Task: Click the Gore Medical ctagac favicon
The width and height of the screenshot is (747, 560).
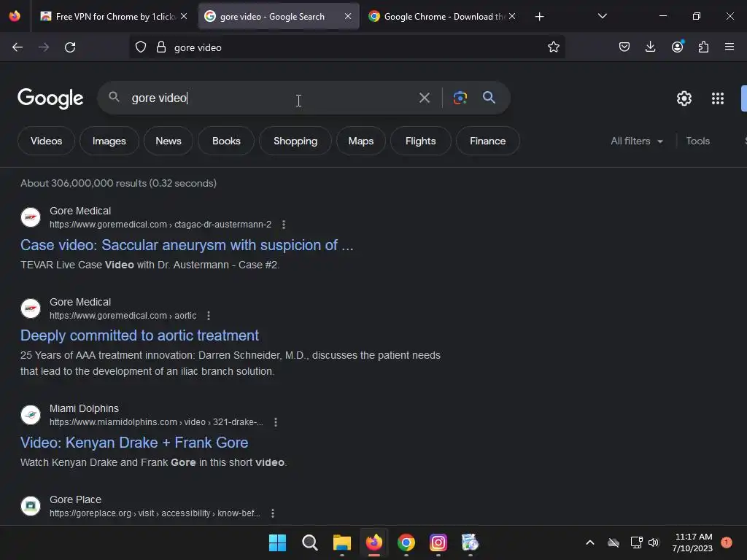Action: pos(31,217)
